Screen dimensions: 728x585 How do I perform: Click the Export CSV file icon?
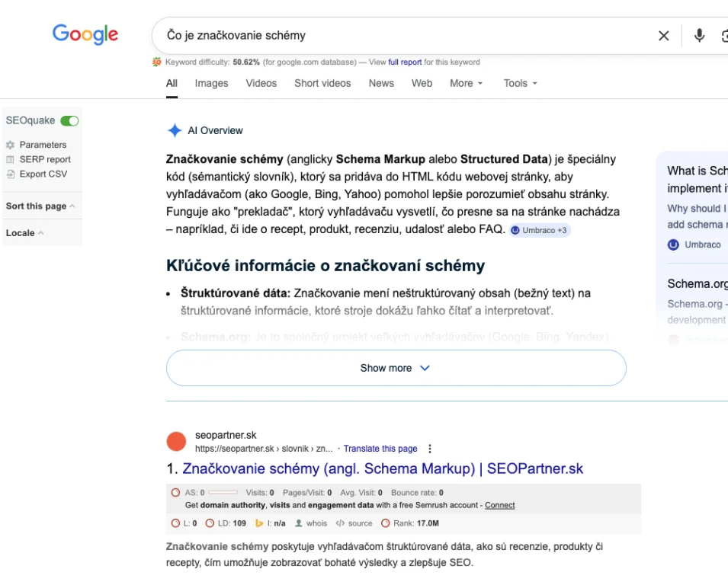click(x=11, y=174)
